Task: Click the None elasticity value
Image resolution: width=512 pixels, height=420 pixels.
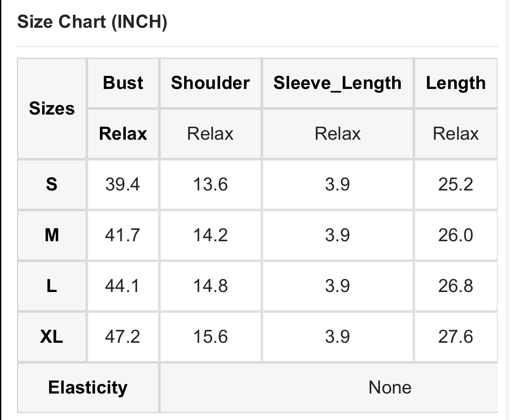Action: (390, 387)
